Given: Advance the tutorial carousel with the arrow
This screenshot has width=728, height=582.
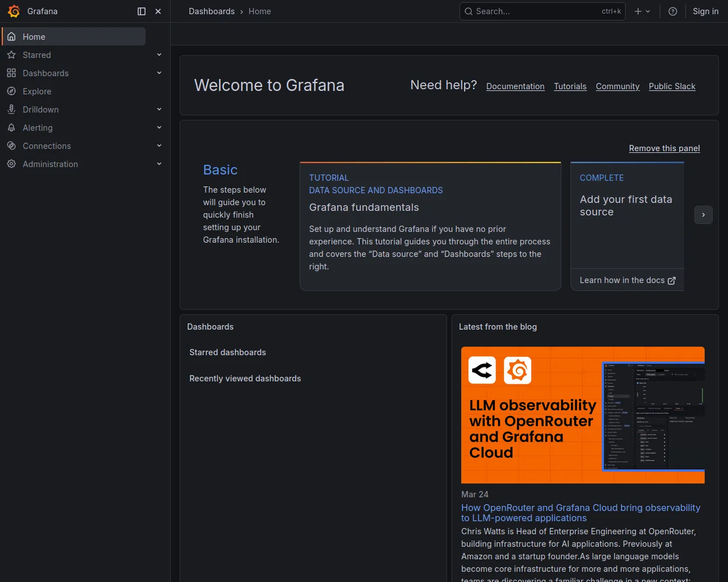Looking at the screenshot, I should pos(703,215).
